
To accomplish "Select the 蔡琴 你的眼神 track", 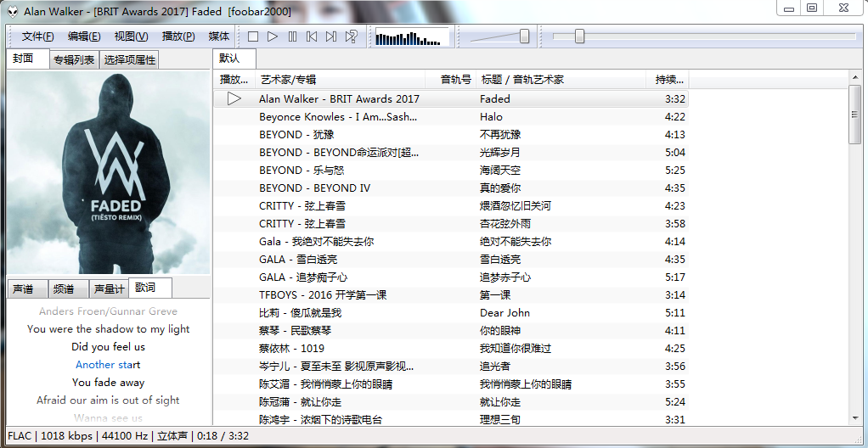I will [451, 330].
